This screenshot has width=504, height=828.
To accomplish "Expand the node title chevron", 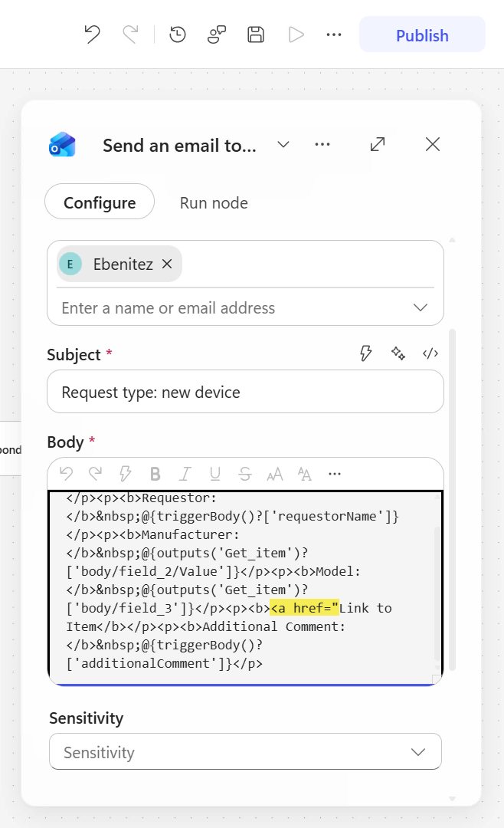I will pos(283,145).
